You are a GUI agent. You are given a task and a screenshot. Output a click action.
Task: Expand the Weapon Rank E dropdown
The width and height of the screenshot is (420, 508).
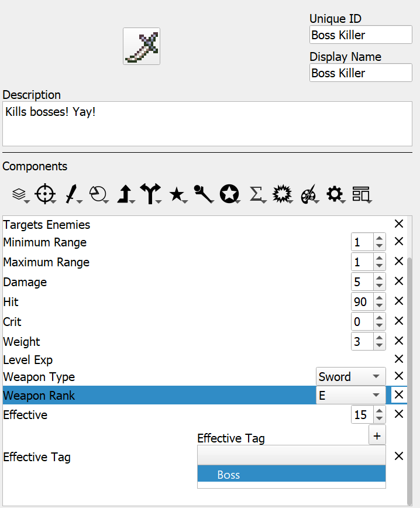351,395
